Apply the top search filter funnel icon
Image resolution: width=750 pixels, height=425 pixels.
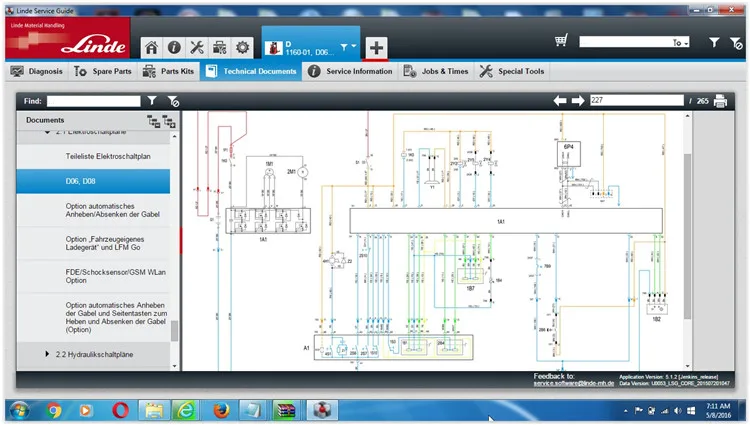[714, 43]
